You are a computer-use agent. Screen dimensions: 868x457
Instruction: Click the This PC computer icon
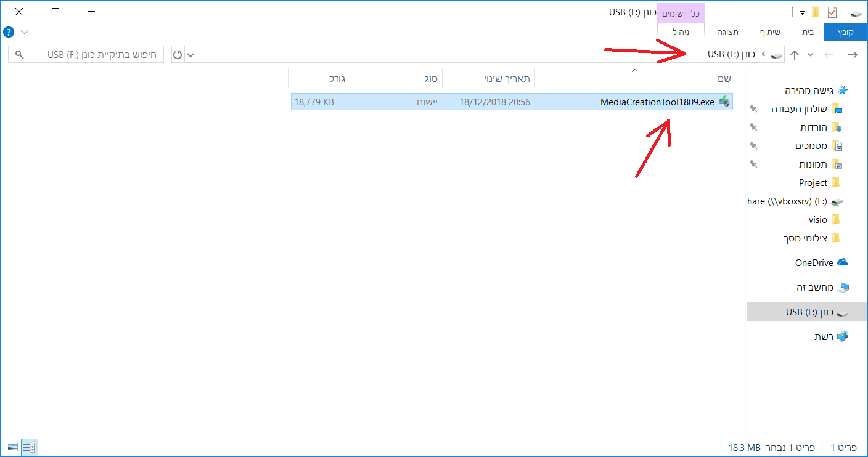point(843,288)
